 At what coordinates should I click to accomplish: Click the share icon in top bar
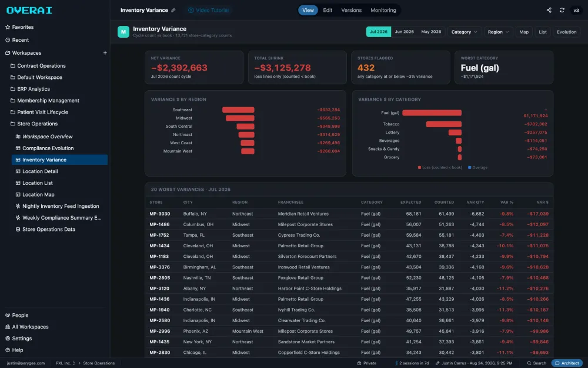pyautogui.click(x=549, y=10)
